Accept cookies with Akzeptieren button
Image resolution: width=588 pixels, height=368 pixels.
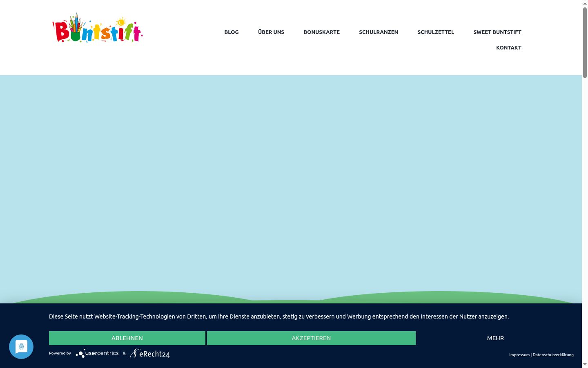(x=311, y=338)
